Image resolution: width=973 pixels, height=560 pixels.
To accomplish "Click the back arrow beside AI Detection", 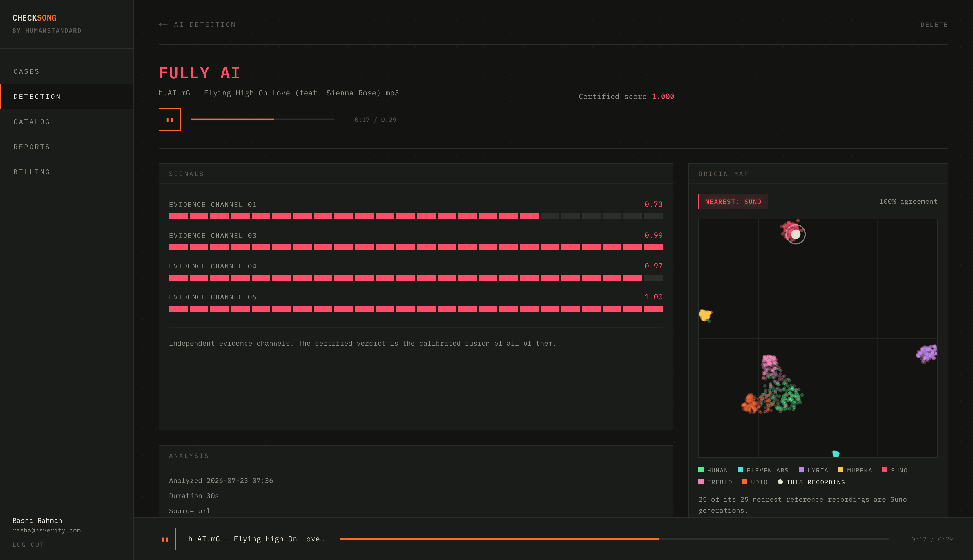I will [163, 24].
